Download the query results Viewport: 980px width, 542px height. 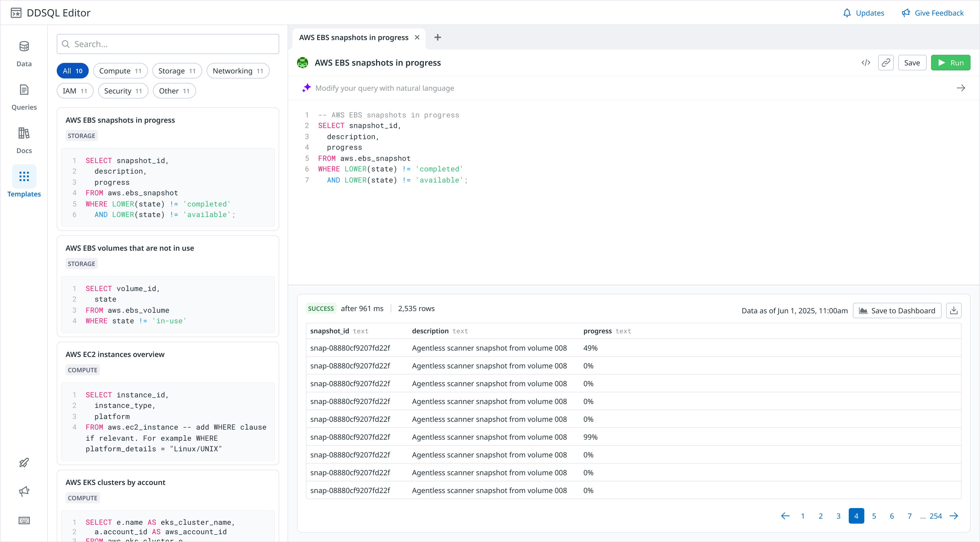[954, 310]
